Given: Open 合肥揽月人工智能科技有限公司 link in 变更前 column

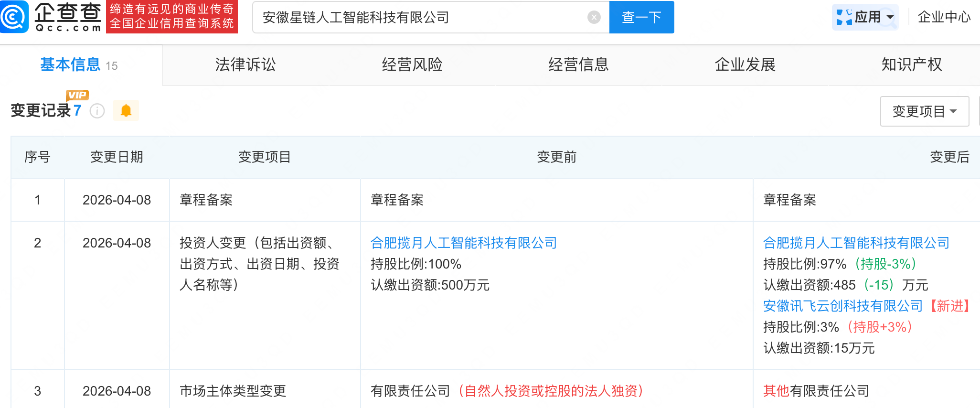Looking at the screenshot, I should click(x=463, y=243).
